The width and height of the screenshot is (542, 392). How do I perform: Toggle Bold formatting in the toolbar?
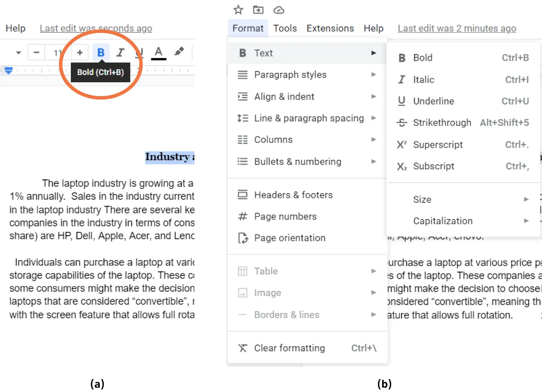[101, 52]
